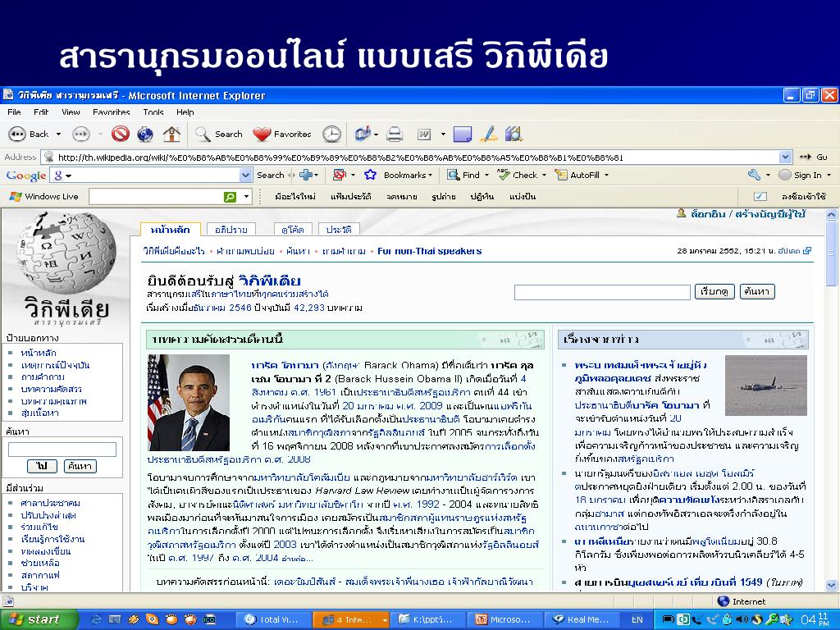Viewport: 840px width, 630px height.
Task: Click the taskbar volume speaker icon
Action: click(x=742, y=620)
